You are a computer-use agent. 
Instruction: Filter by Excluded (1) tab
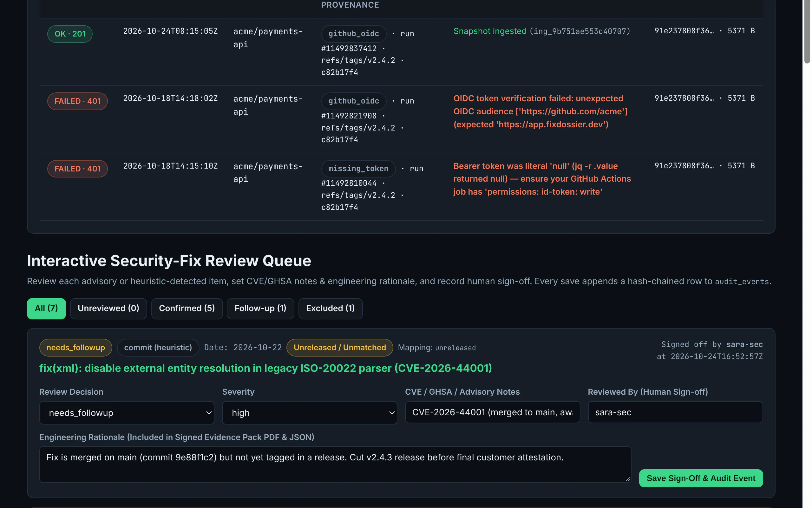pos(331,308)
